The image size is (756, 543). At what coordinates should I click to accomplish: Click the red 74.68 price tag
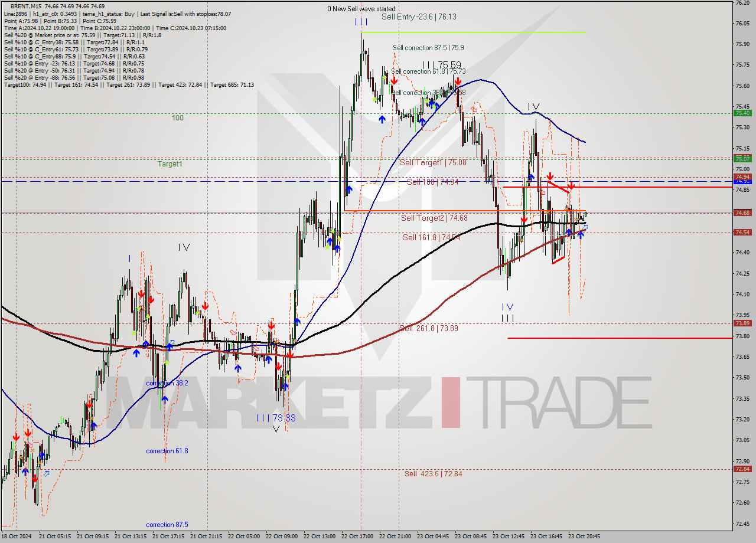[742, 212]
